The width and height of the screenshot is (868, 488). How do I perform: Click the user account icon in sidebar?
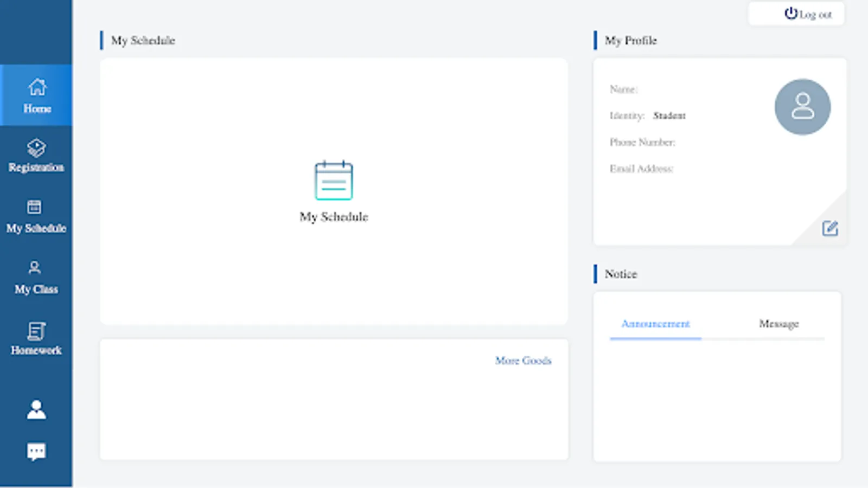[36, 409]
